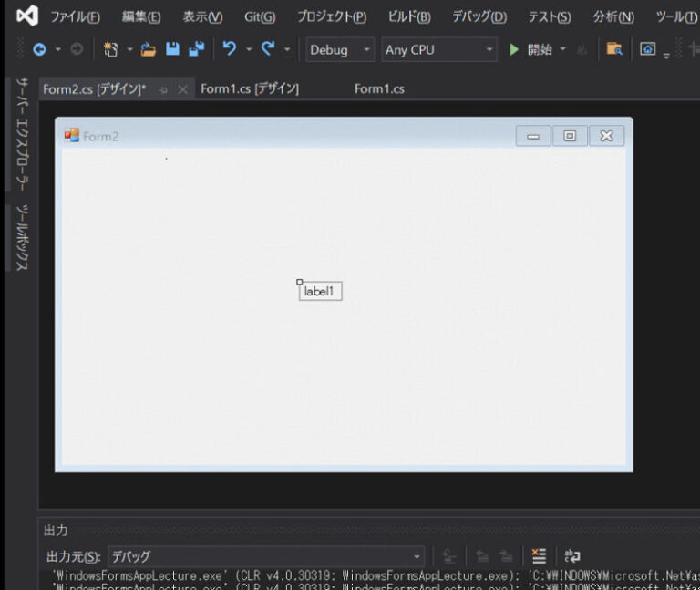Toggle word wrap in output panel
Screen dimensions: 700x590
[571, 556]
